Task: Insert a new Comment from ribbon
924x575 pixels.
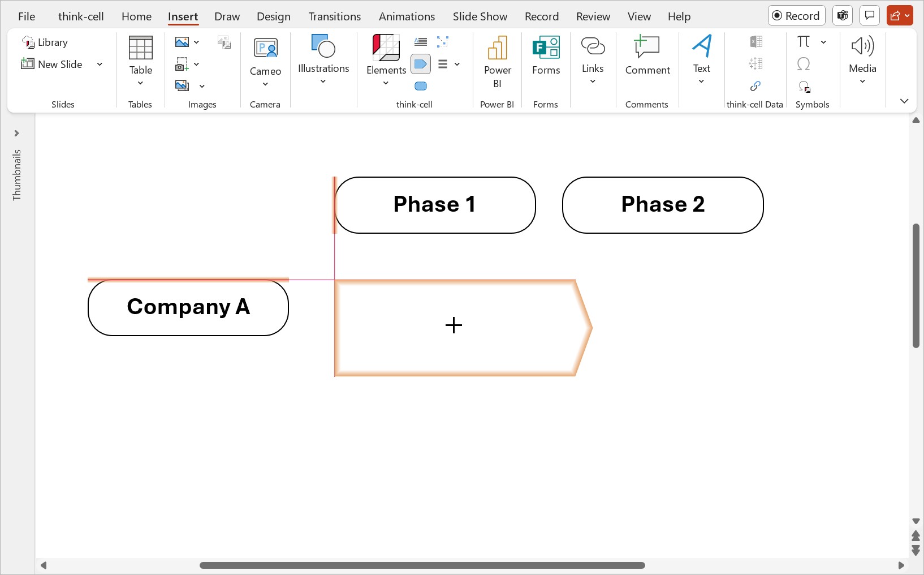Action: 647,55
